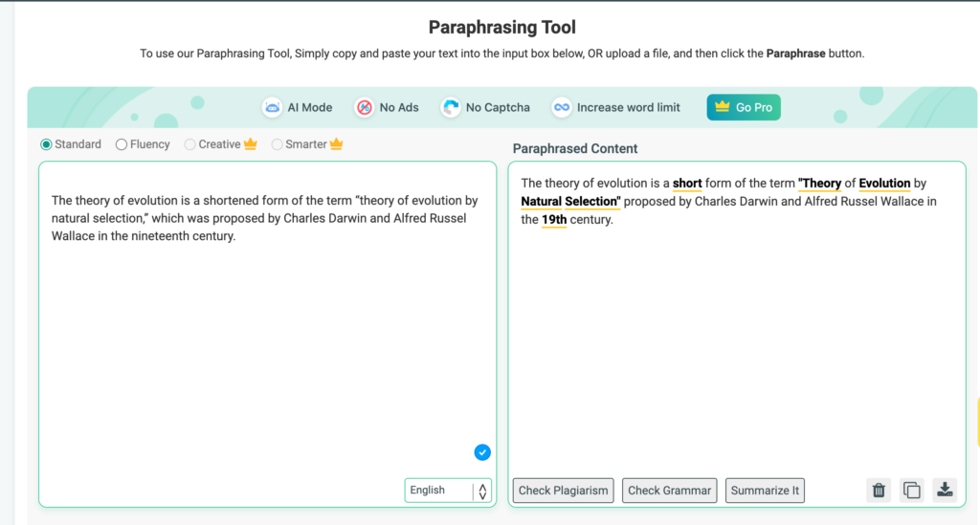Click inside the input text box
The width and height of the screenshot is (980, 525).
(268, 334)
